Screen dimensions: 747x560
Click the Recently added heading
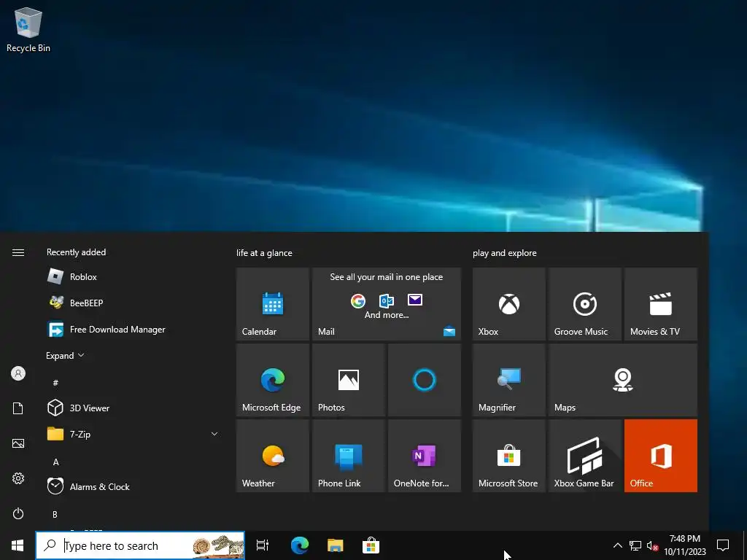point(76,252)
